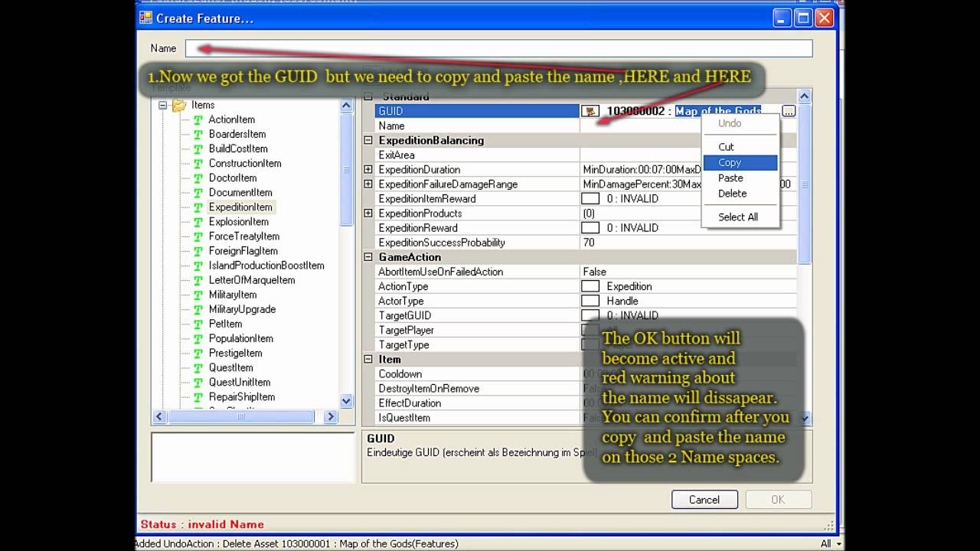The image size is (980, 551).
Task: Click the template tree scroll right arrow
Action: point(331,417)
